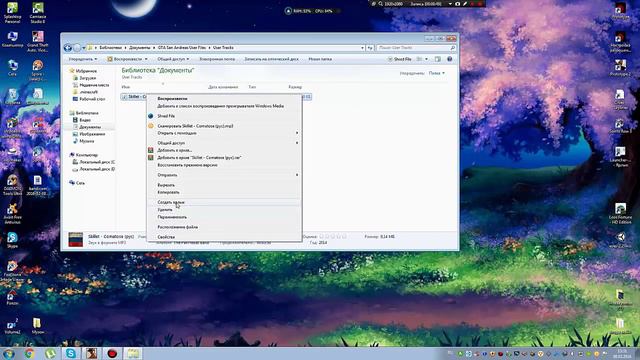Image resolution: width=640 pixels, height=360 pixels.
Task: Toggle the preview pane icon in Explorer toolbar
Action: 438,59
